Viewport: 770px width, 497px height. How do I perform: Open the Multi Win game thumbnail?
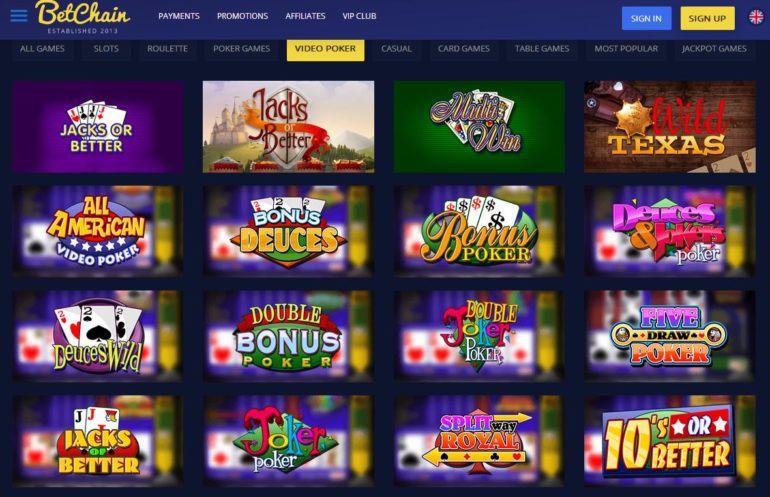[x=479, y=127]
